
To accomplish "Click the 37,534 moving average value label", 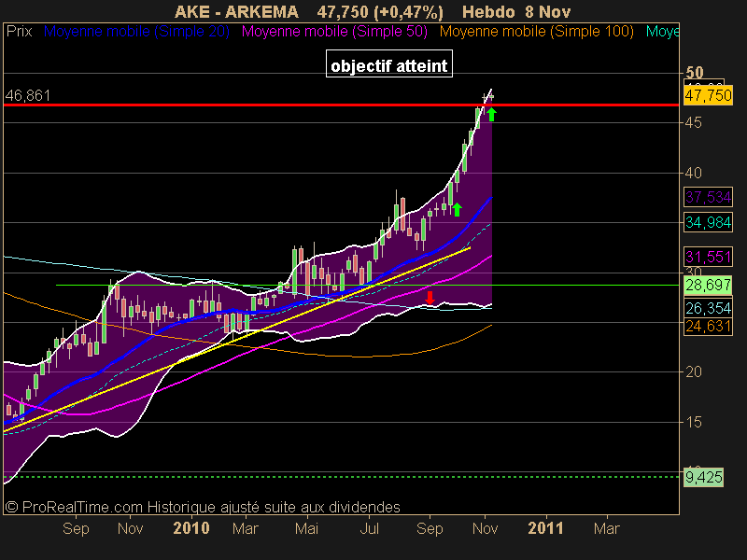I will 708,197.
